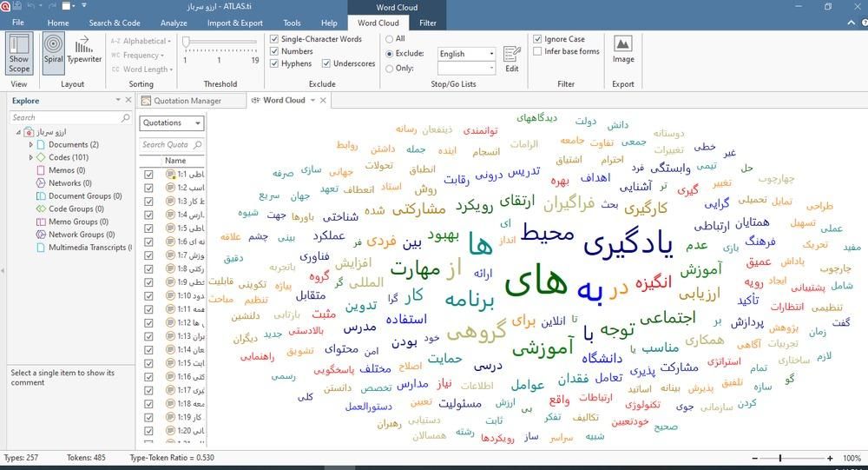Toggle the Numbers exclude checkbox
Screen dimensions: 868x470
(274, 51)
